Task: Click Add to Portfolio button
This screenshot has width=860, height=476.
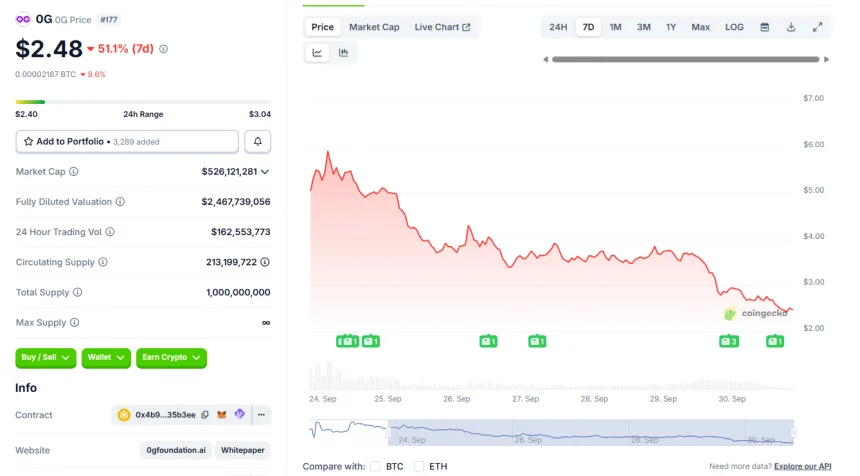Action: click(127, 142)
